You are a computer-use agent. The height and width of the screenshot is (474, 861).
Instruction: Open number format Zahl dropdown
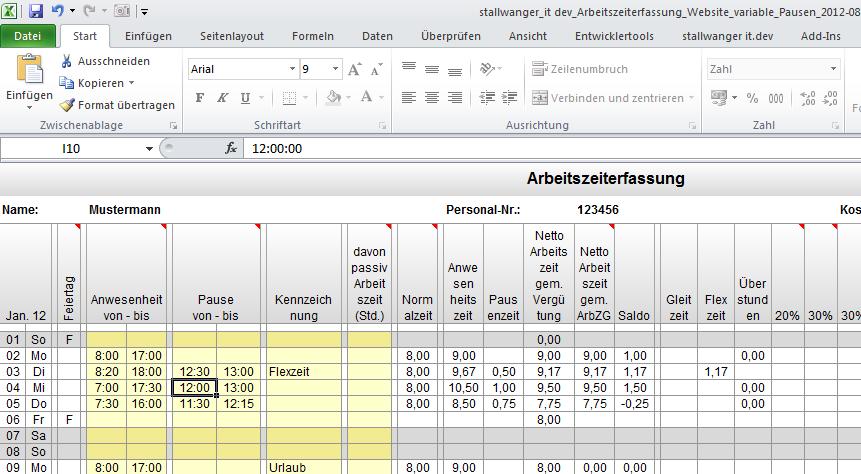click(834, 69)
